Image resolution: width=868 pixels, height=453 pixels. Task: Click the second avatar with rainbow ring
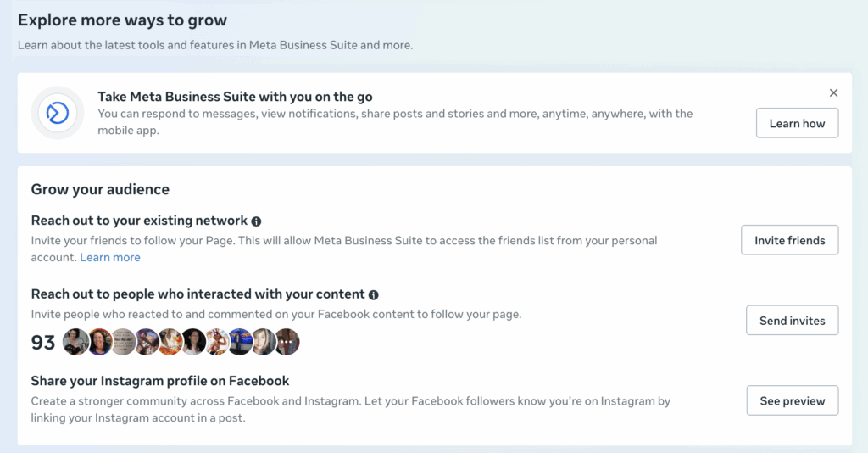tap(100, 342)
